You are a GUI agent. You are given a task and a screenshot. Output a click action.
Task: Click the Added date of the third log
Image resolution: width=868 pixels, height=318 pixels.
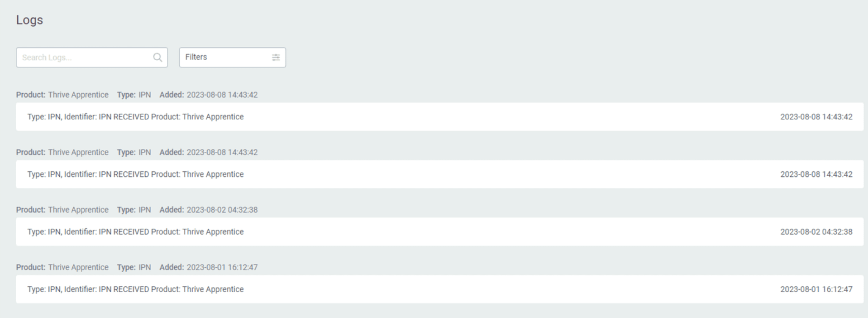[221, 210]
